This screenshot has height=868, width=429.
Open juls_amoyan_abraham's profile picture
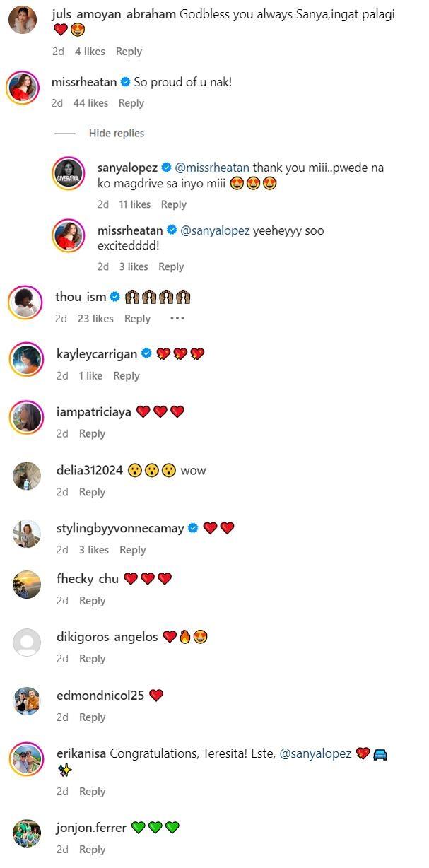[23, 20]
